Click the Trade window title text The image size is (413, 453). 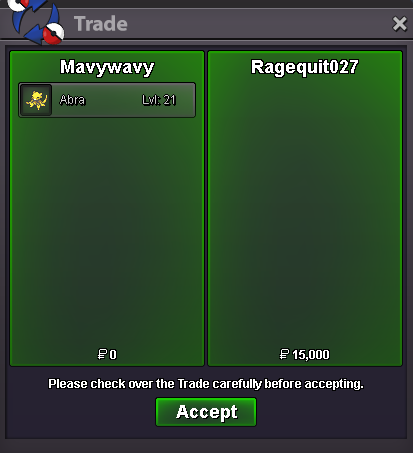[101, 24]
